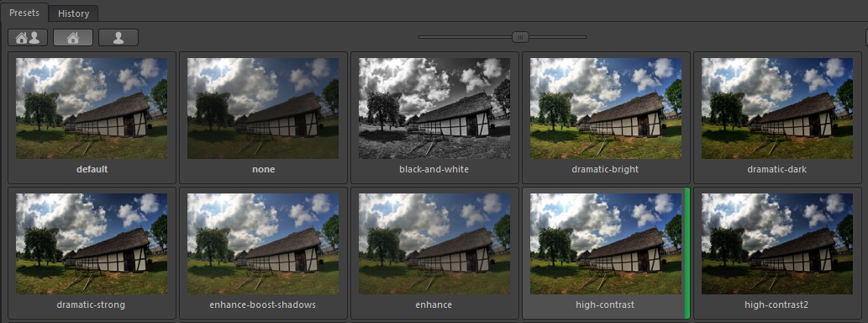Switch to the History tab
Viewport: 868px width, 323px height.
tap(74, 13)
